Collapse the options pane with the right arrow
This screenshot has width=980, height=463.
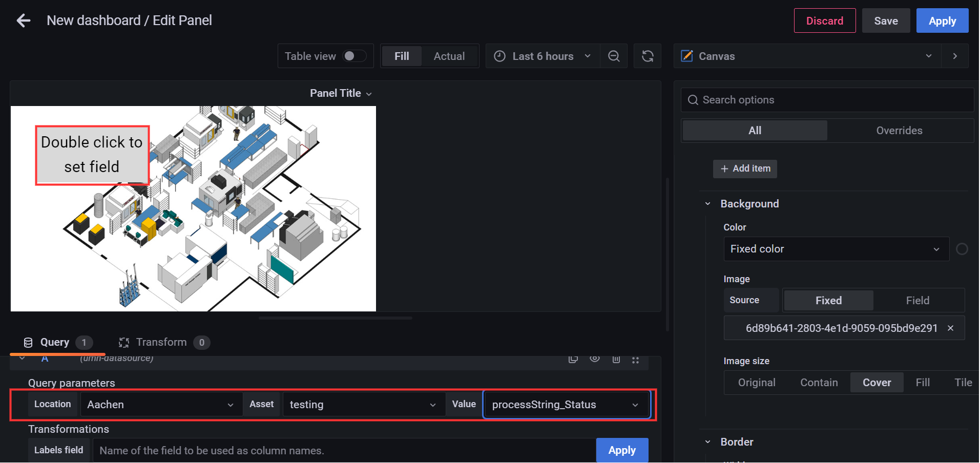[955, 56]
